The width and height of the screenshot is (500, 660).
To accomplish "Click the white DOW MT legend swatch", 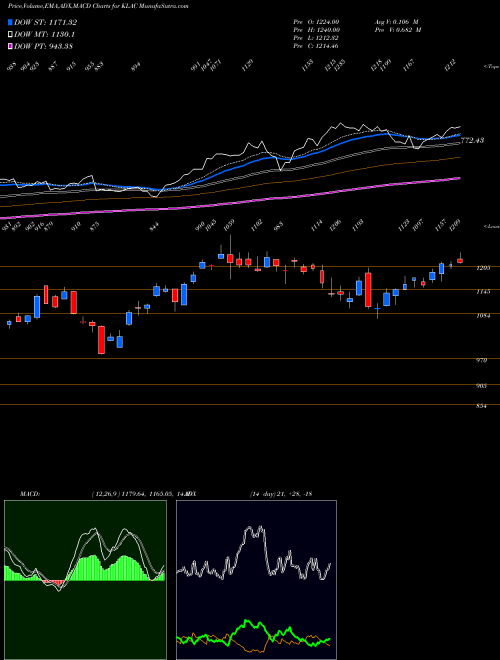I will [11, 35].
